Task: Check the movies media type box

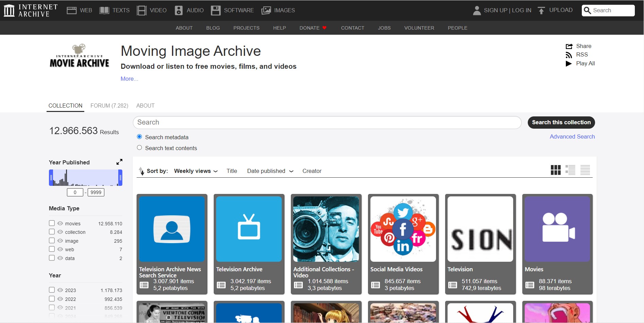Action: tap(52, 223)
